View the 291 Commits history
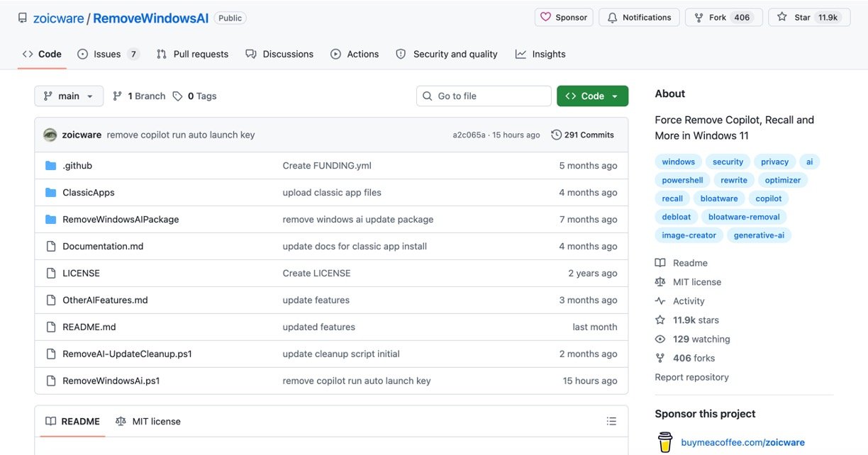 tap(582, 135)
